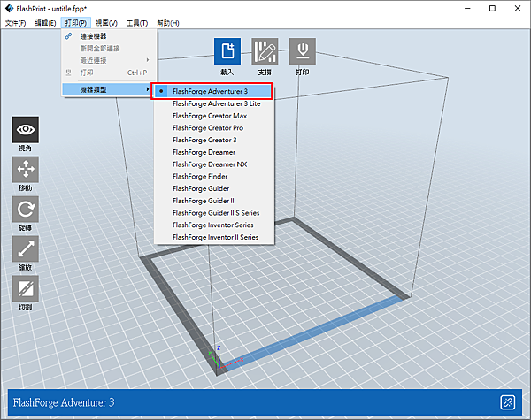Open the 支撐 (Supports) tool icon
Screen dimensions: 531x420
pyautogui.click(x=265, y=51)
